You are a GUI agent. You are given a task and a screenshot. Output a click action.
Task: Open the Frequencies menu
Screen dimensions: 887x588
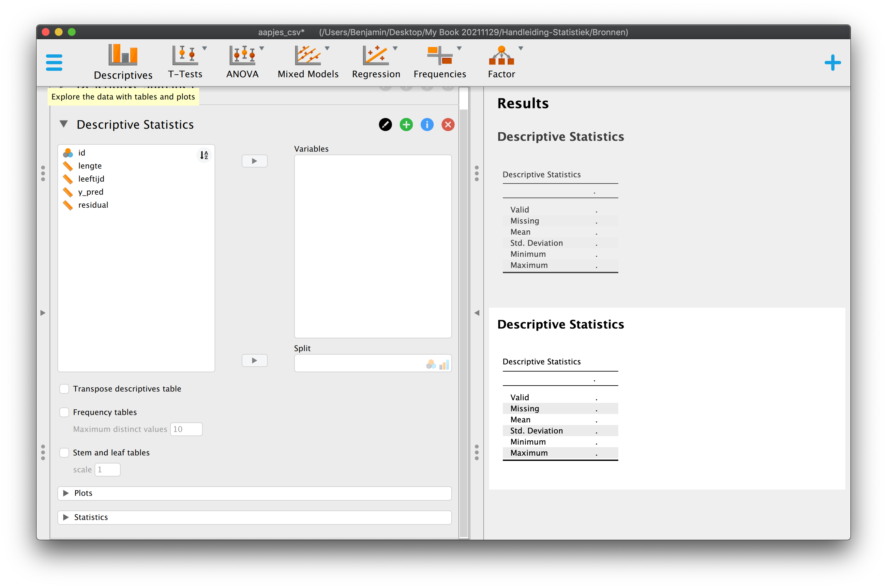pos(440,62)
